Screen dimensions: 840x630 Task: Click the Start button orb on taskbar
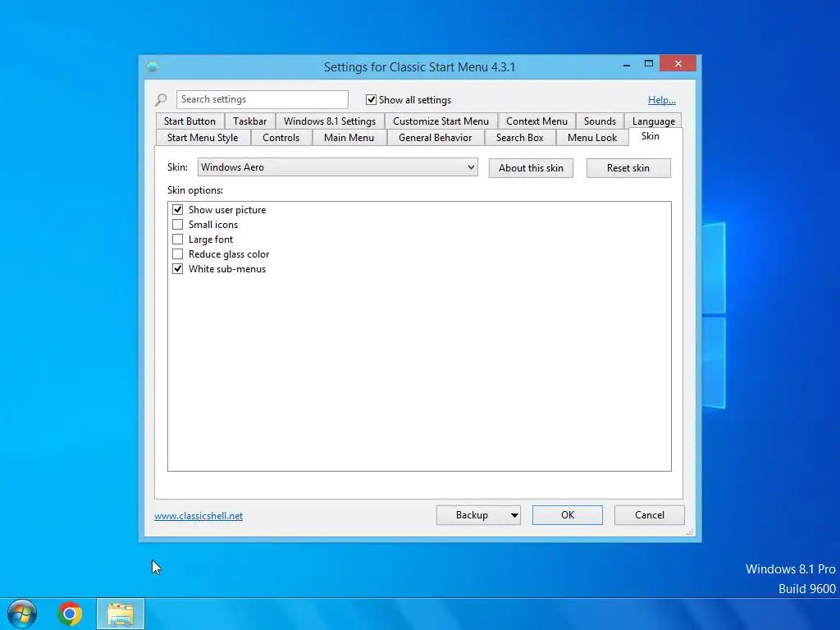(x=21, y=614)
